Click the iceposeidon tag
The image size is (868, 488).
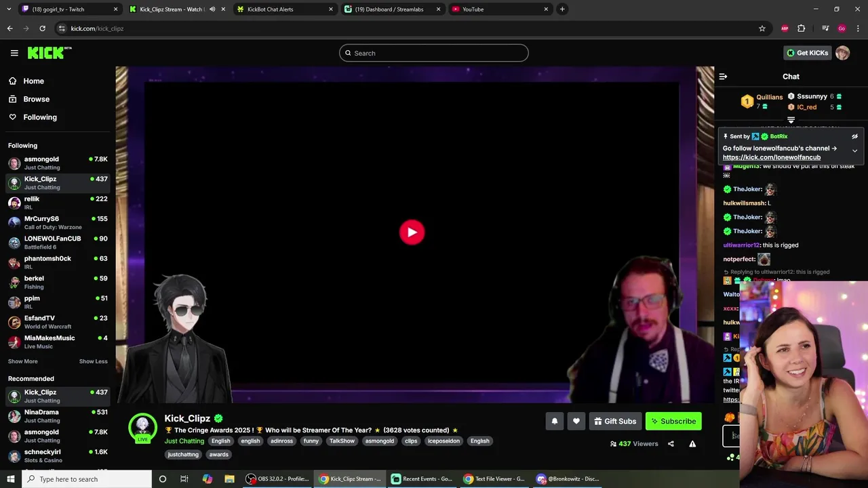[443, 441]
